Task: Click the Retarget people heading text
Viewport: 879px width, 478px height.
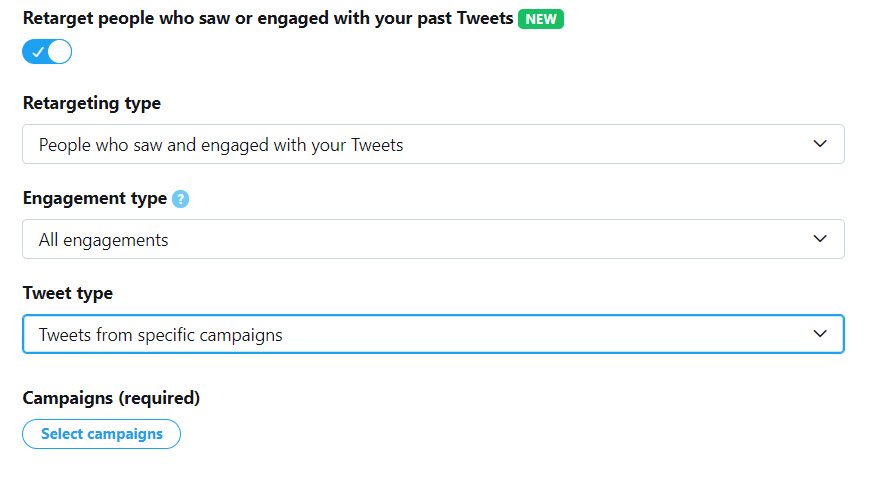Action: [x=268, y=18]
